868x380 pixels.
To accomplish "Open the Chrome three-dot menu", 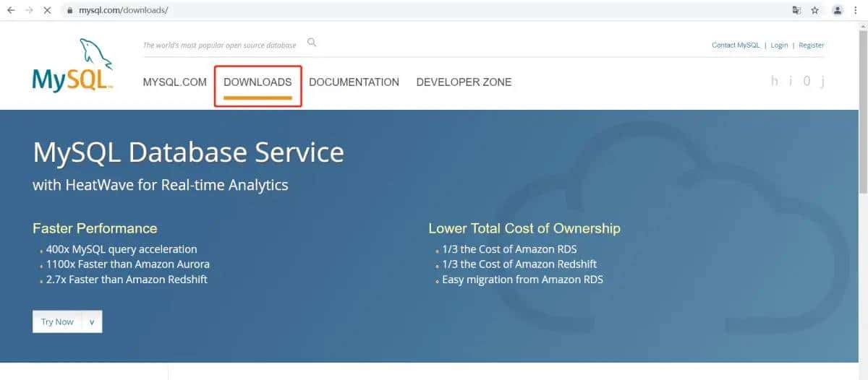I will pyautogui.click(x=856, y=11).
